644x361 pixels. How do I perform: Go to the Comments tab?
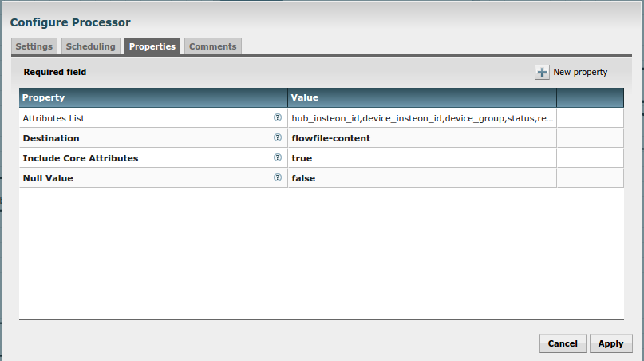(212, 46)
